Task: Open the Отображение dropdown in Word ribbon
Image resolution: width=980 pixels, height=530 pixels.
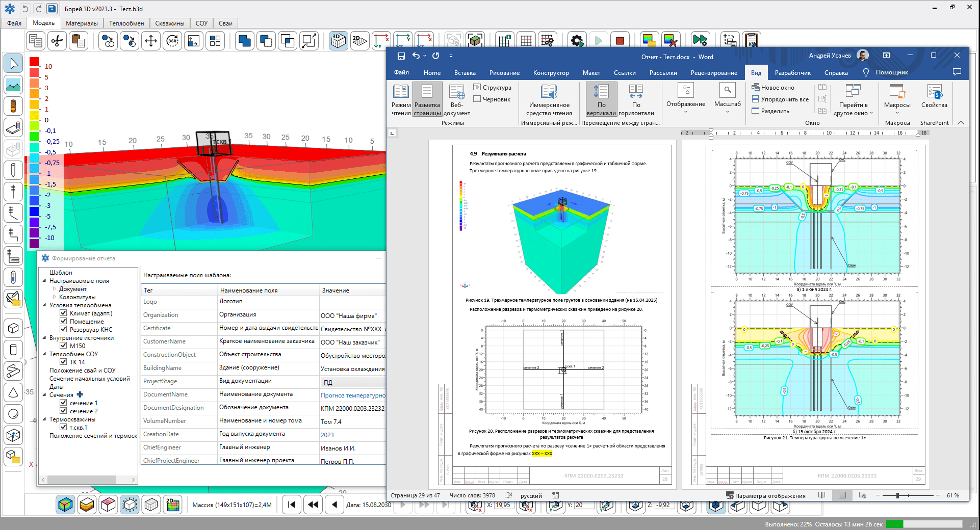Action: 686,98
